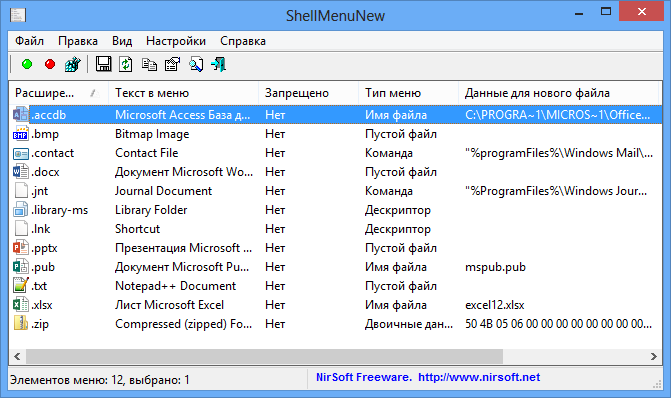
Task: Click the excel12.xlsx data cell
Action: tap(495, 305)
